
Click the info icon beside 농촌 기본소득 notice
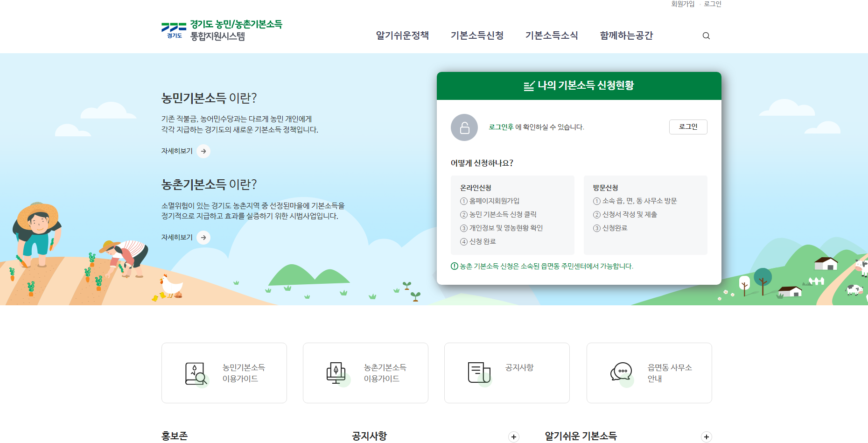[x=454, y=266]
